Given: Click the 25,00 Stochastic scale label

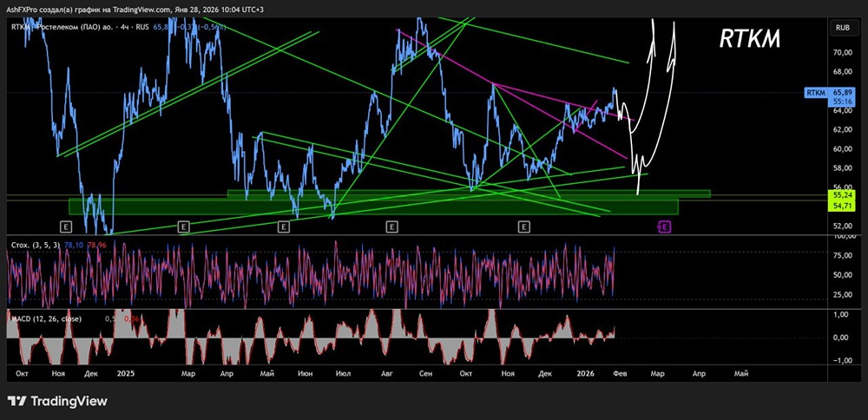Looking at the screenshot, I should [x=843, y=294].
